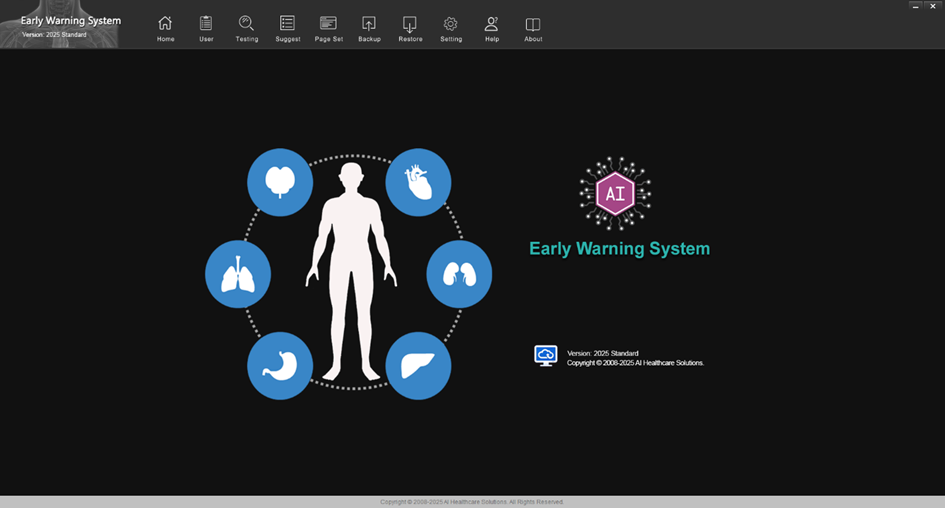This screenshot has height=508, width=945.
Task: Select the lungs organ circle
Action: click(238, 274)
